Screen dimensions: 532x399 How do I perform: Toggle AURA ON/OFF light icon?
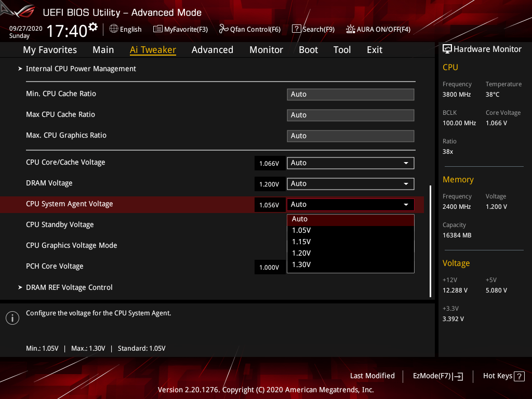pyautogui.click(x=351, y=29)
